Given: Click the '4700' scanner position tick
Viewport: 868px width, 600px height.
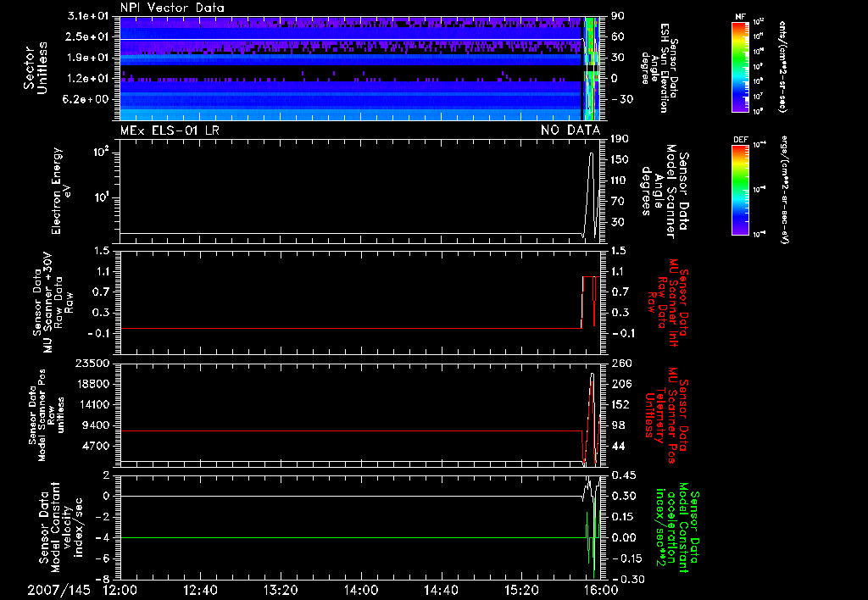Looking at the screenshot, I should pos(97,446).
